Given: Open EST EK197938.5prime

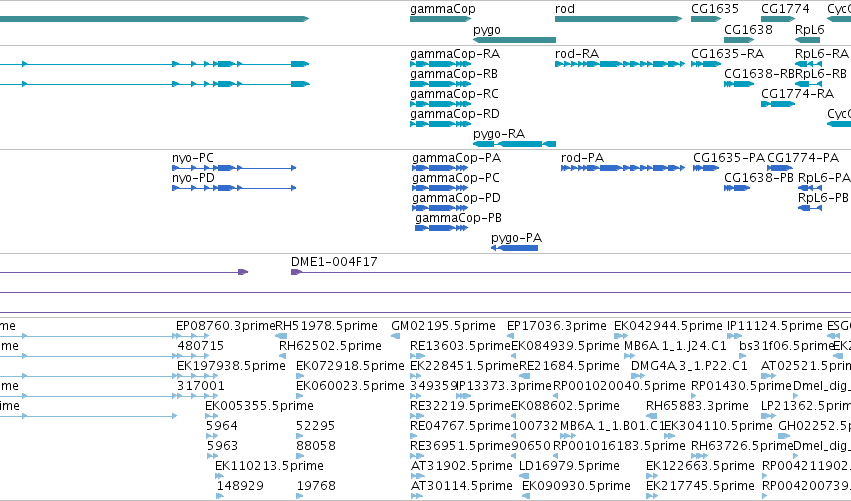Looking at the screenshot, I should [x=231, y=366].
